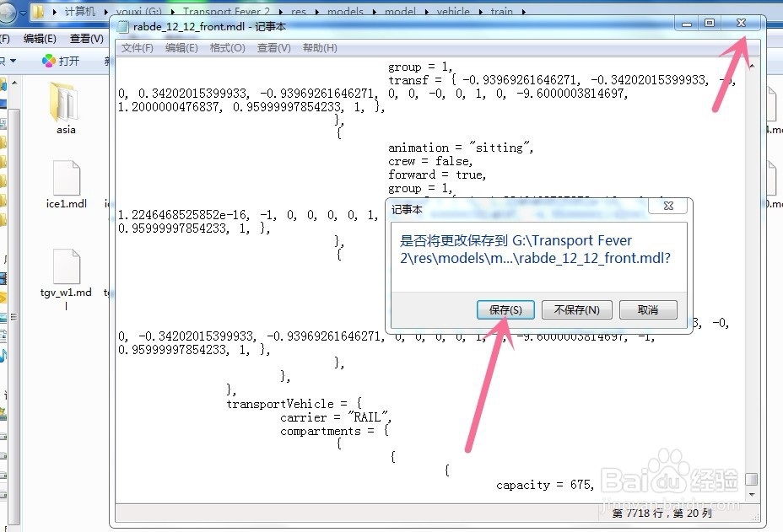The image size is (783, 532).
Task: Choose Don't Save (不保存) in the dialog
Action: point(577,309)
